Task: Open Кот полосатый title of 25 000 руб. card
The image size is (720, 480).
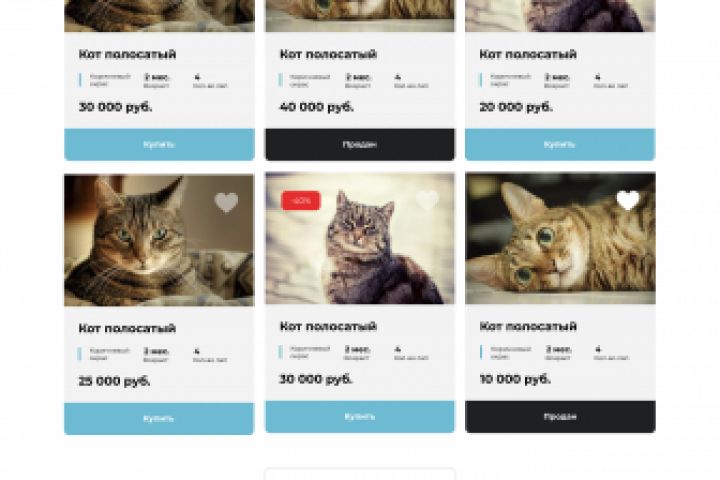Action: (x=127, y=328)
